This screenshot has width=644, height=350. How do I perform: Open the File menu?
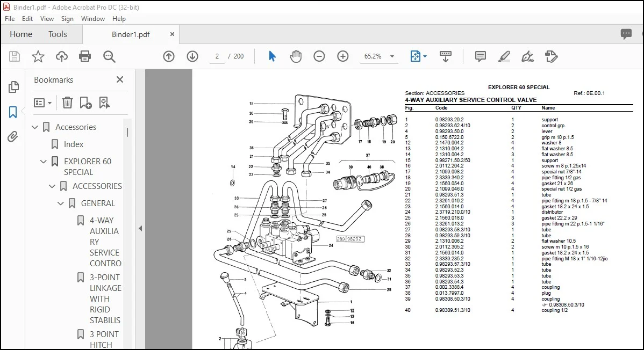coord(10,18)
